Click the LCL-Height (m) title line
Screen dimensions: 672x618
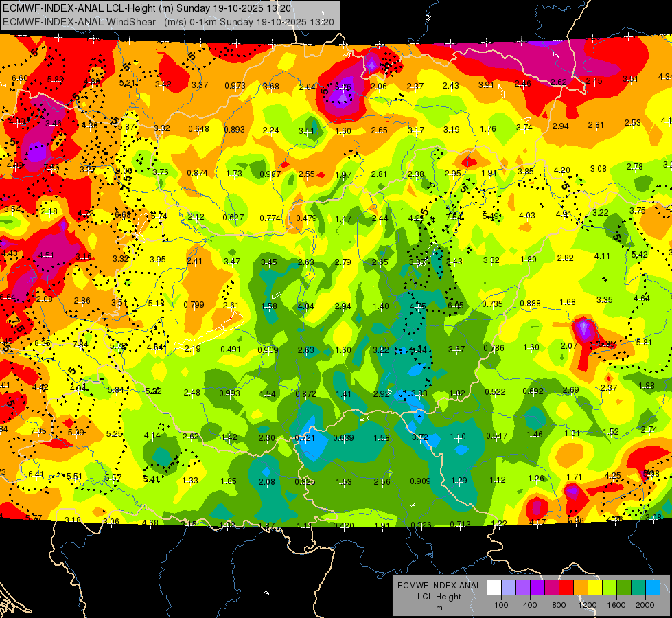click(x=147, y=8)
